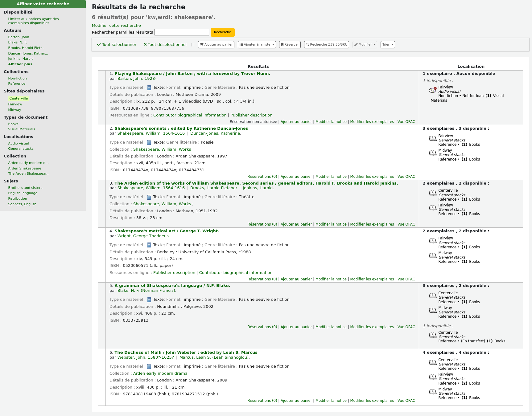Click Ajouter au panier for Grammar of Shakespeare's language
Screen dimensions: 532x416
pyautogui.click(x=296, y=327)
